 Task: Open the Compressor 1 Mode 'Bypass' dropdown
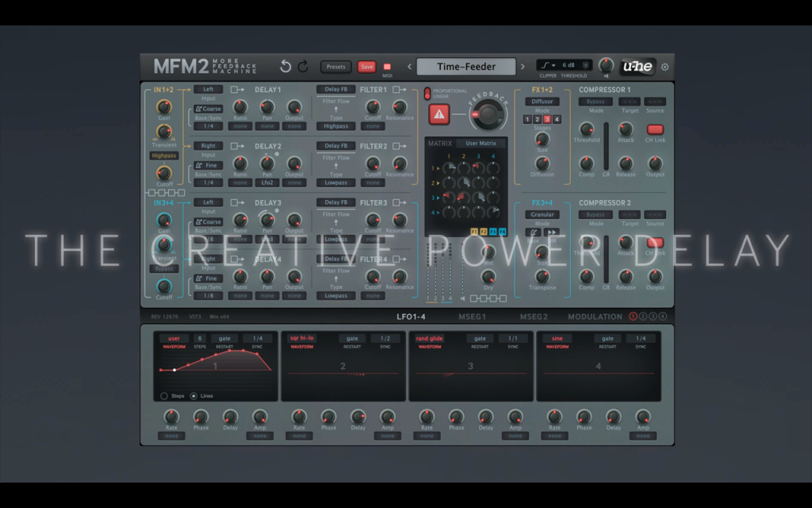click(596, 102)
